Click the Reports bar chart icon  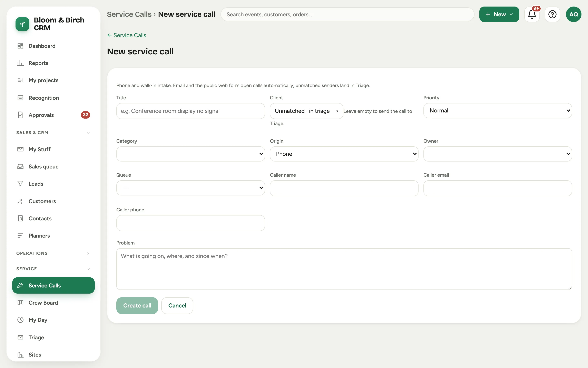click(x=20, y=63)
